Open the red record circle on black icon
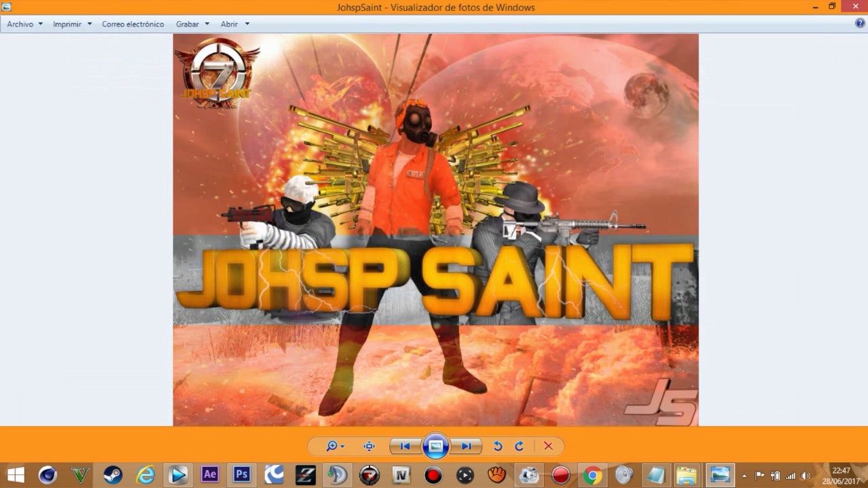Viewport: 868px width, 488px height. coord(433,475)
